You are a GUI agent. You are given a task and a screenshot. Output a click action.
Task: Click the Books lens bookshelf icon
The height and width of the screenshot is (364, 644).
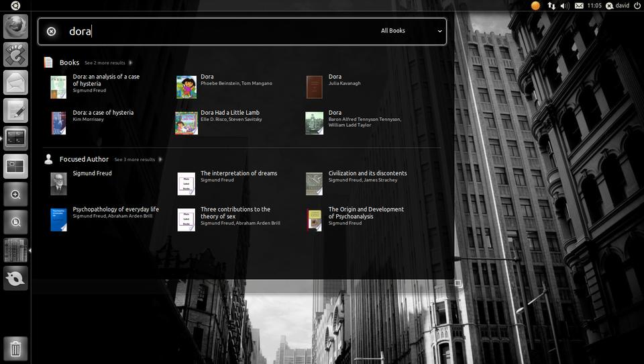[15, 251]
